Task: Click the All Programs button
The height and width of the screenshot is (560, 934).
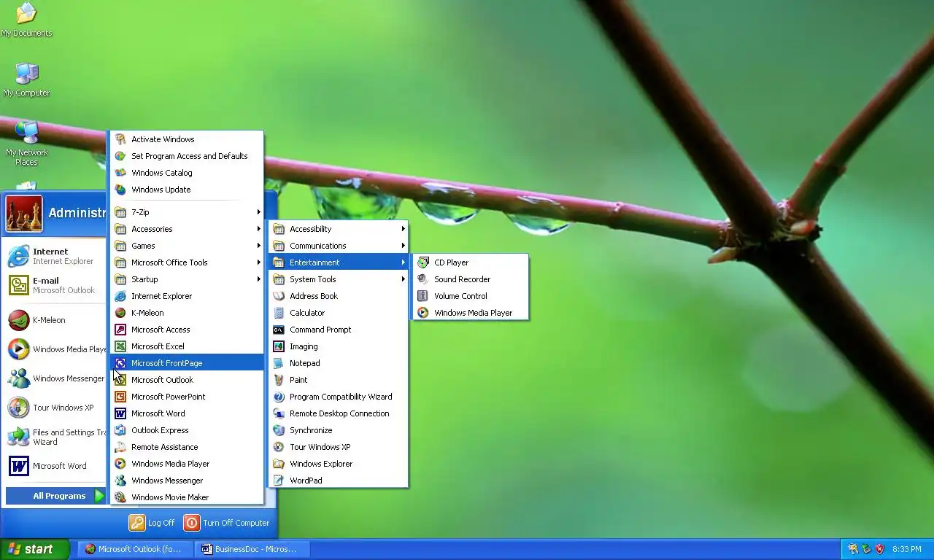Action: pyautogui.click(x=56, y=496)
